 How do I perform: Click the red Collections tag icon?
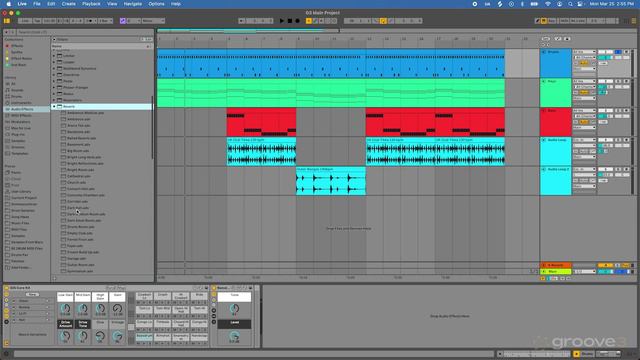coord(7,46)
